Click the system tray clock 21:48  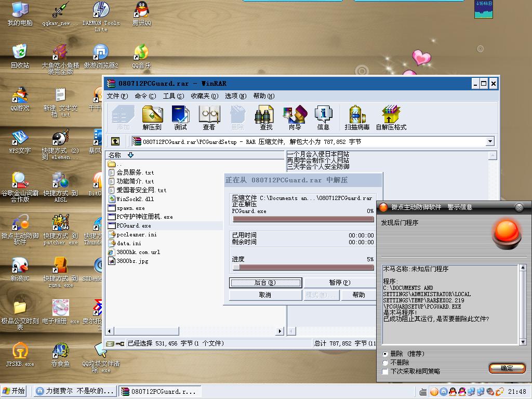tap(517, 392)
